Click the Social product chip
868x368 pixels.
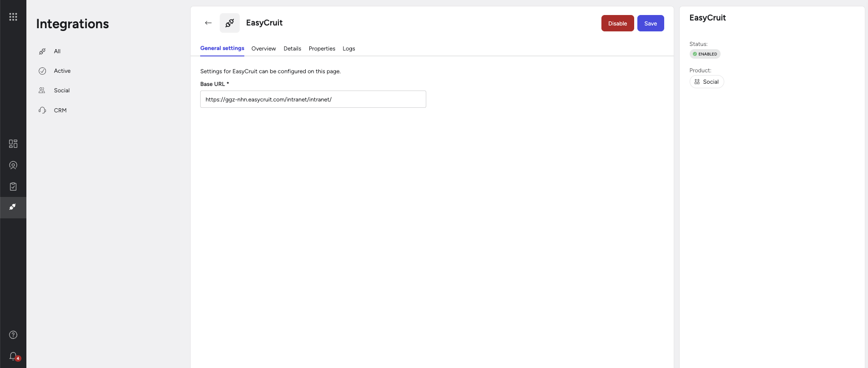coord(707,82)
